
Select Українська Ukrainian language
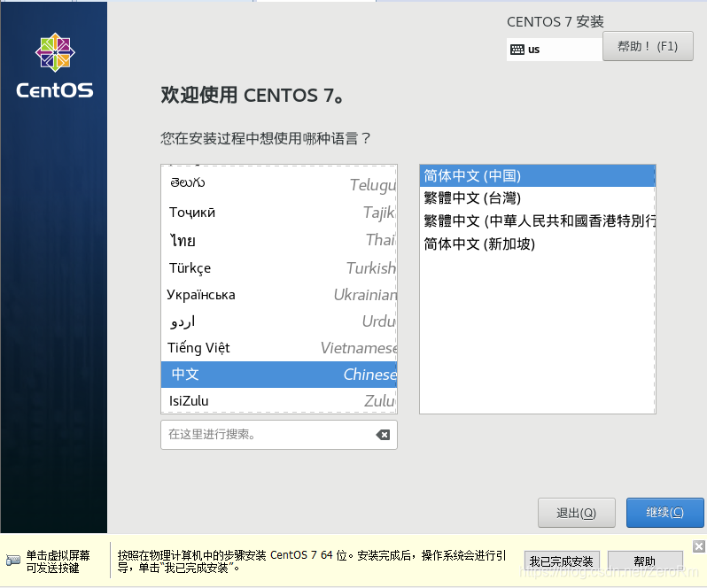279,295
